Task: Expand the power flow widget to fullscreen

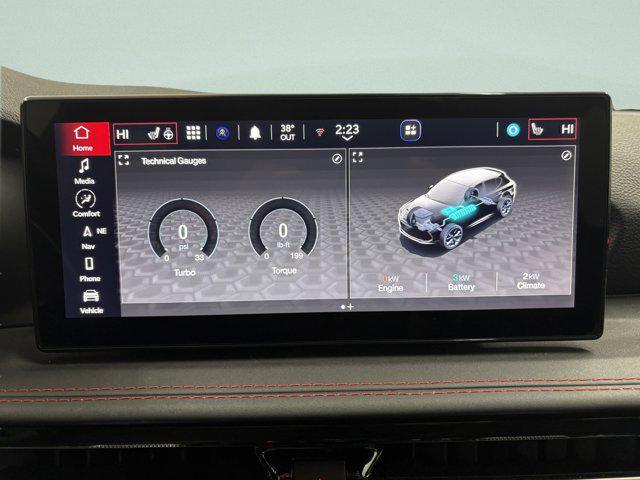Action: [358, 157]
